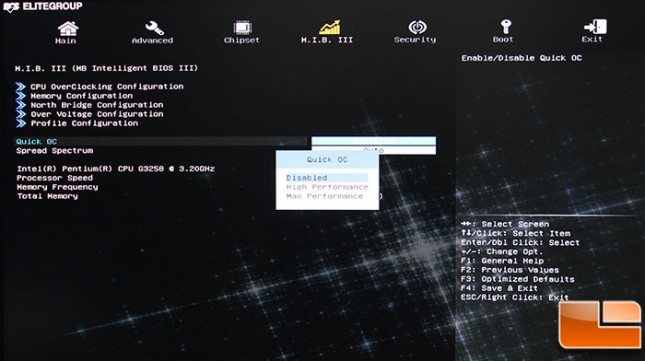The image size is (645, 361).
Task: Click the M.I.B. III heading text
Action: [x=106, y=68]
